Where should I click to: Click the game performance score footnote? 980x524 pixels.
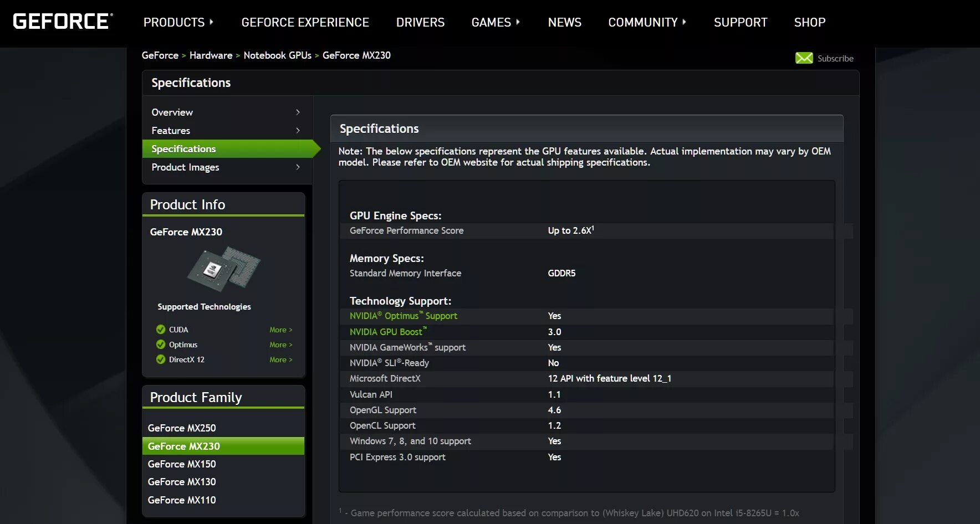[x=569, y=513]
